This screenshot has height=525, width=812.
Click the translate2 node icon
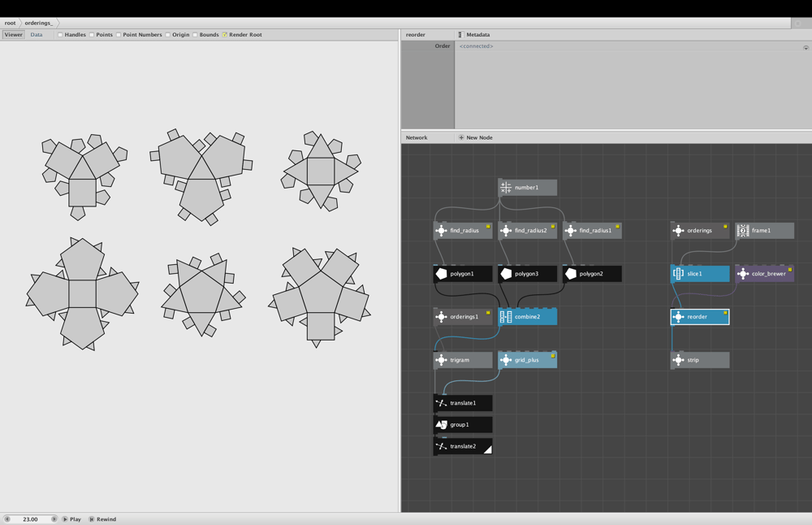pyautogui.click(x=441, y=446)
